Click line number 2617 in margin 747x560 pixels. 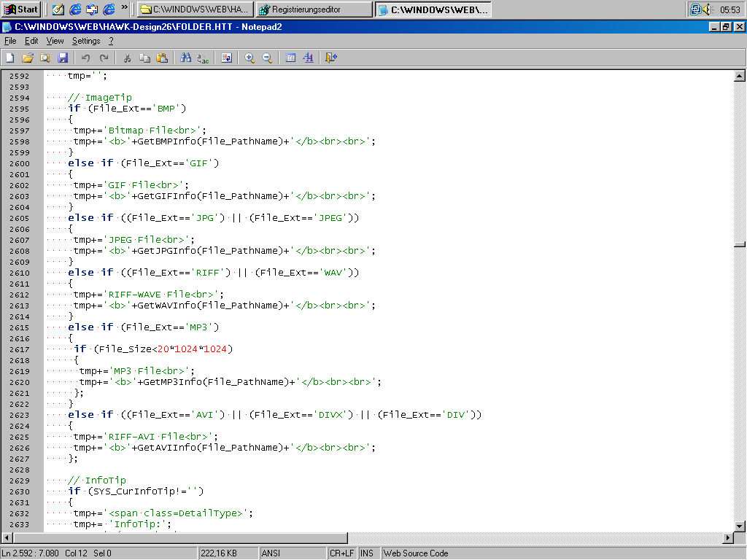pyautogui.click(x=20, y=349)
